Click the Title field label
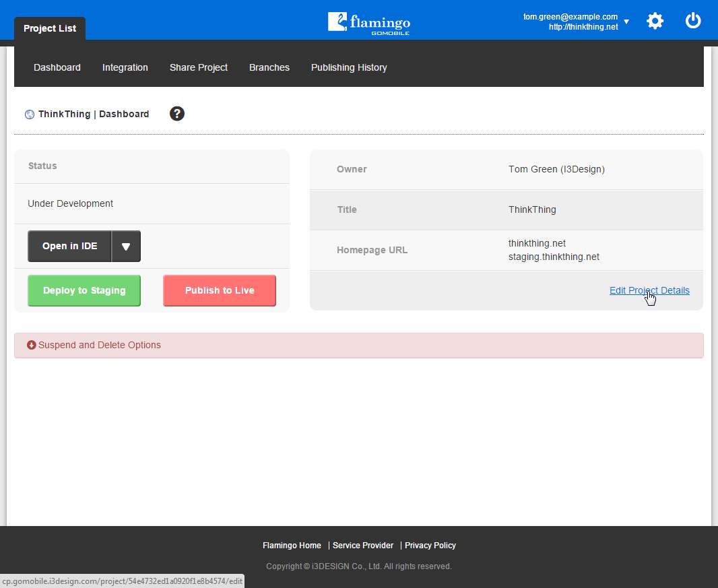718x588 pixels. pos(347,209)
